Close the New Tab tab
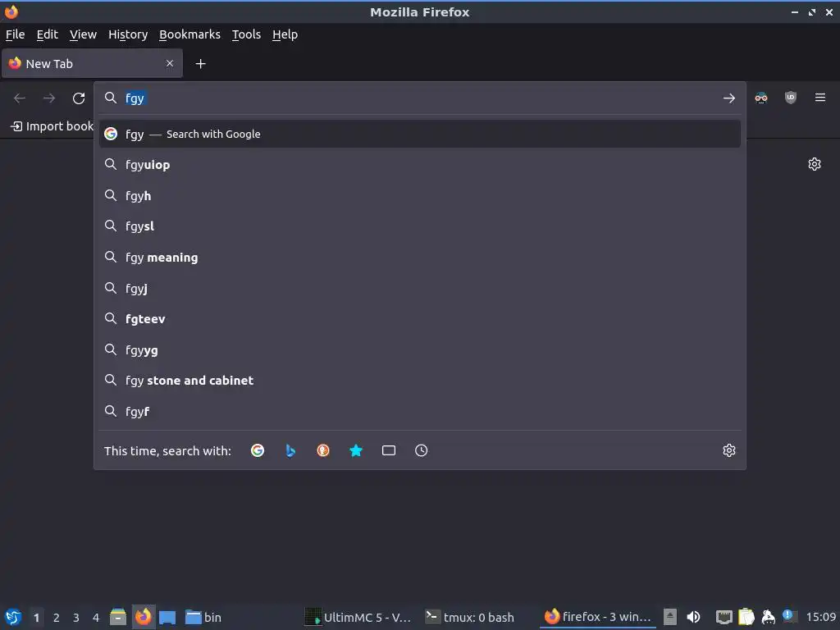The width and height of the screenshot is (840, 630). click(170, 63)
